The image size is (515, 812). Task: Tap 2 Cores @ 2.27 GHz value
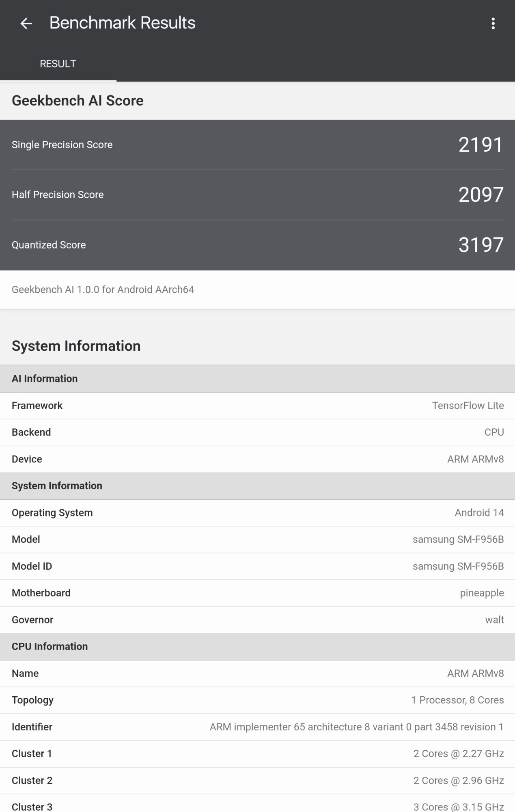click(459, 754)
